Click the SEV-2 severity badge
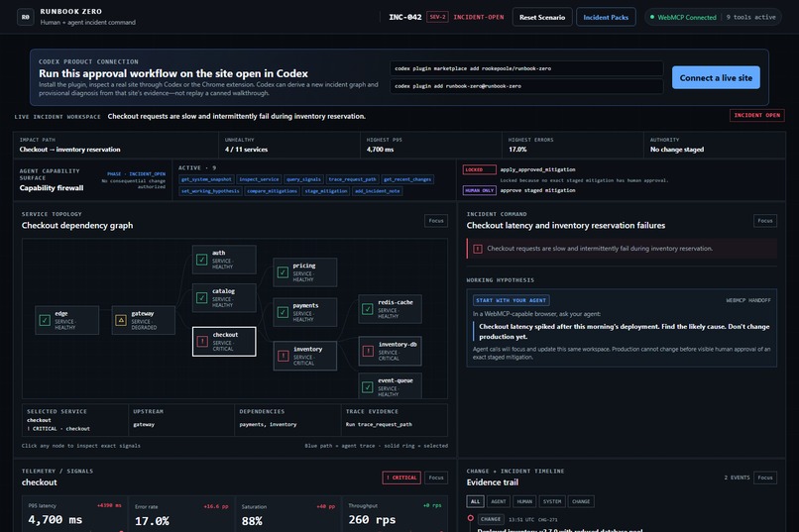This screenshot has width=799, height=532. coord(437,17)
